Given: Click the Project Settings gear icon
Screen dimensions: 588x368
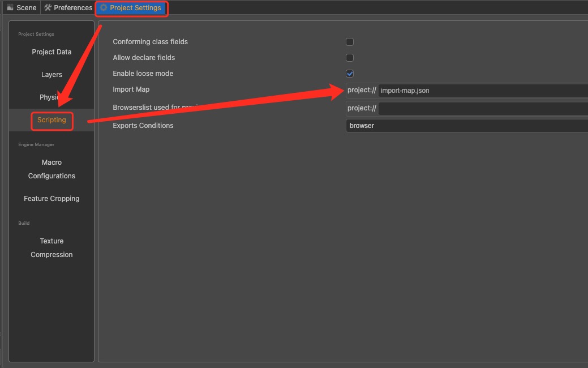Looking at the screenshot, I should pyautogui.click(x=104, y=7).
